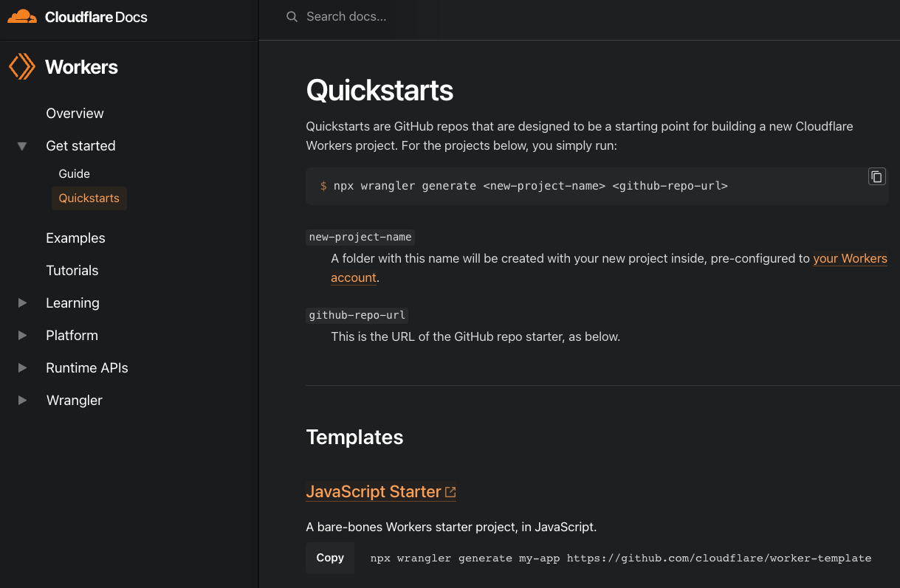Click the Cloudflare cloud logo icon

point(21,16)
